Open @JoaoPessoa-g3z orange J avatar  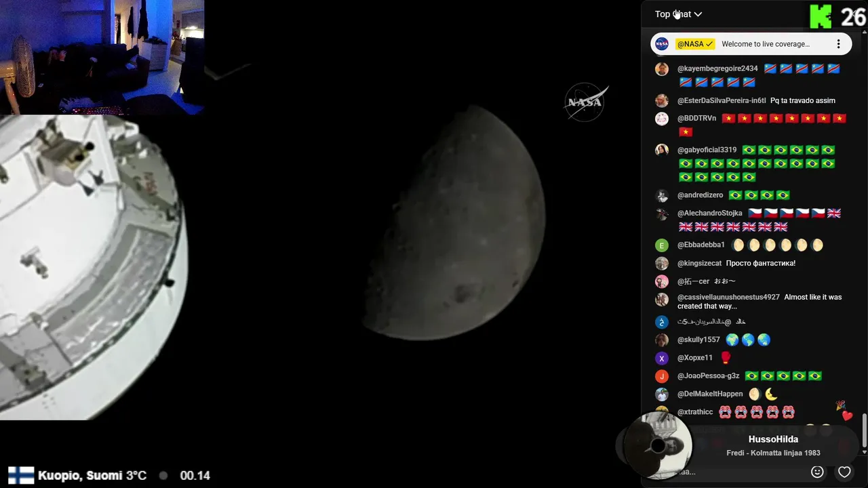pos(662,376)
